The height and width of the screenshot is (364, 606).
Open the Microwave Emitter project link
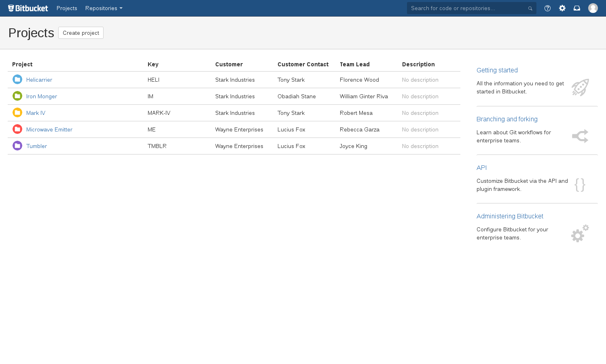[49, 129]
